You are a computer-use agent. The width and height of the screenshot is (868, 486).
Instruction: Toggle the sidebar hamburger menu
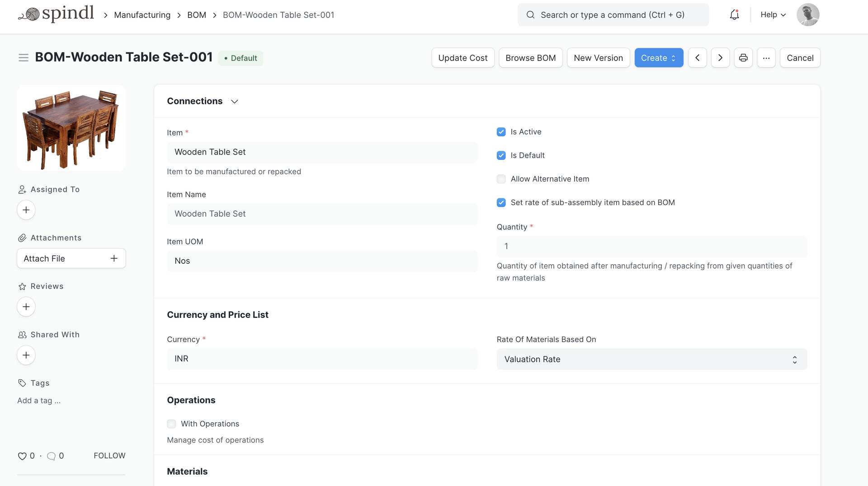(x=24, y=58)
